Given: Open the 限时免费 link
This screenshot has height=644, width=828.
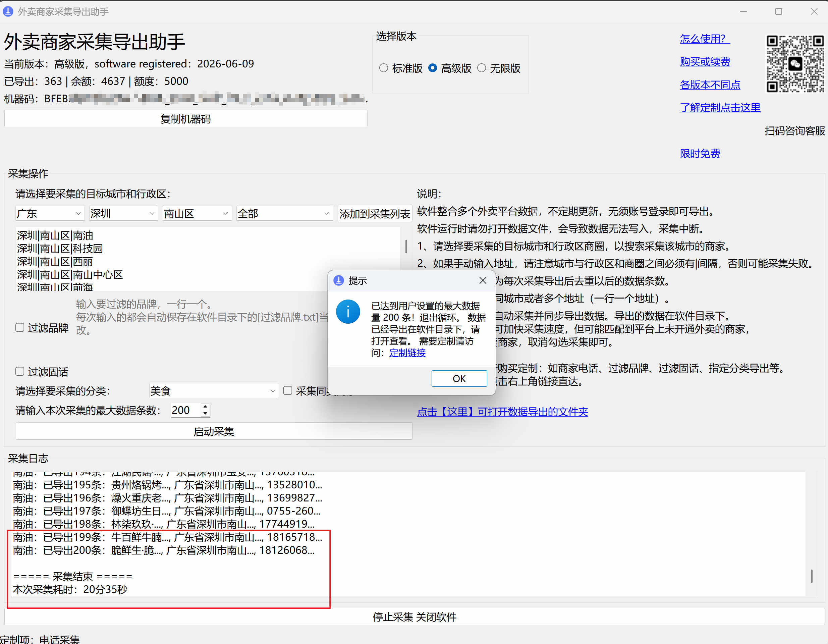Looking at the screenshot, I should pyautogui.click(x=700, y=153).
